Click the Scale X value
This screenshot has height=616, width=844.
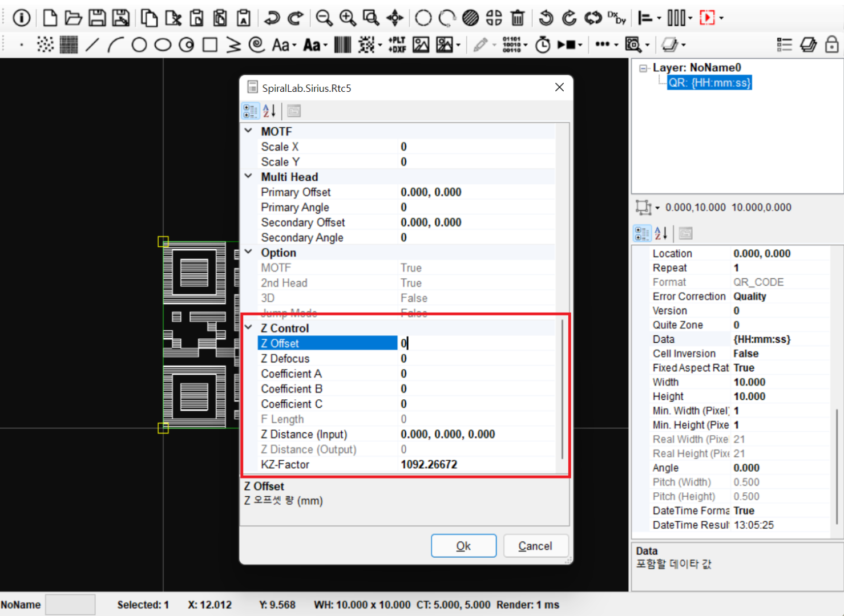tap(403, 147)
